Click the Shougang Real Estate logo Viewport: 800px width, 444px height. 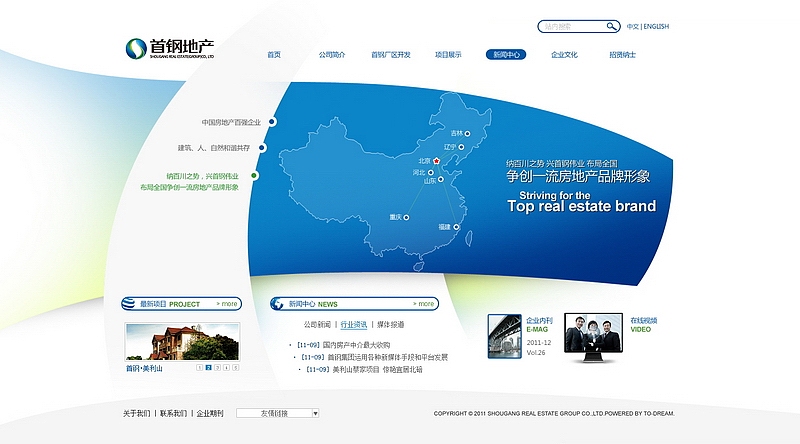click(x=170, y=48)
